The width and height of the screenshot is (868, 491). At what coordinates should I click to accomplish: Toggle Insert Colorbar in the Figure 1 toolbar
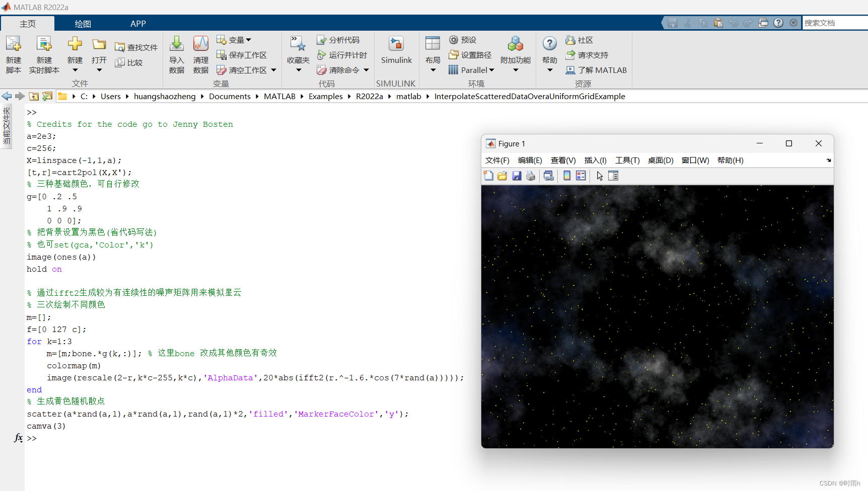[567, 176]
